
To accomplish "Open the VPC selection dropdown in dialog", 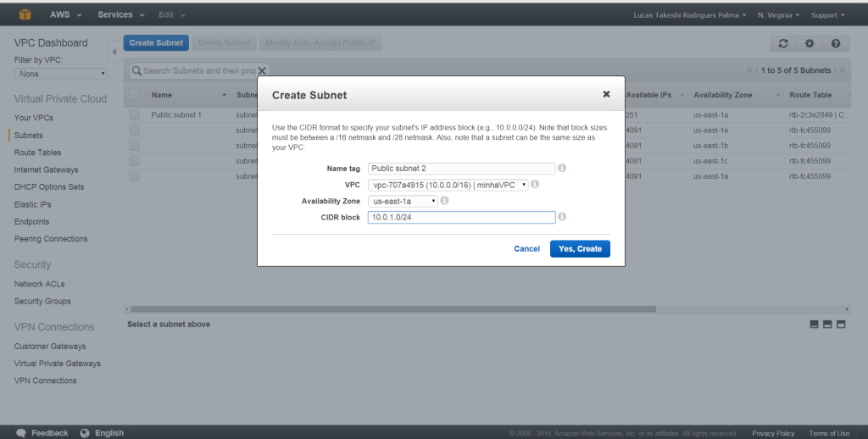I will click(x=448, y=185).
